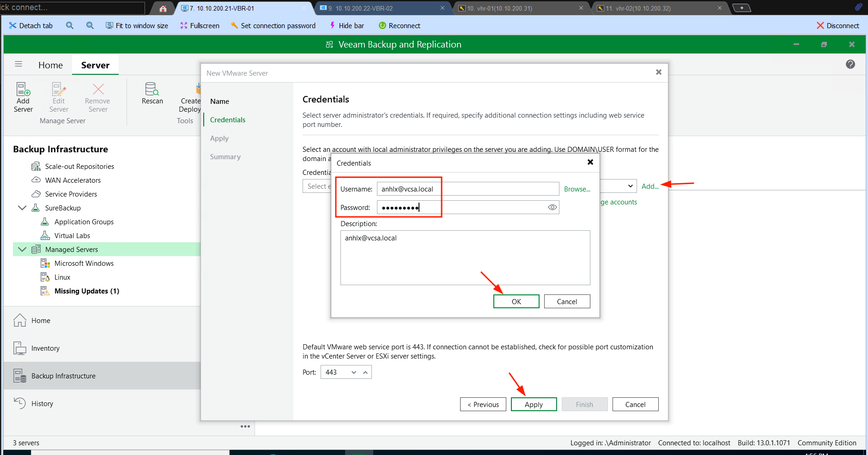This screenshot has width=868, height=455.
Task: Click the Add... credentials link
Action: (x=650, y=186)
